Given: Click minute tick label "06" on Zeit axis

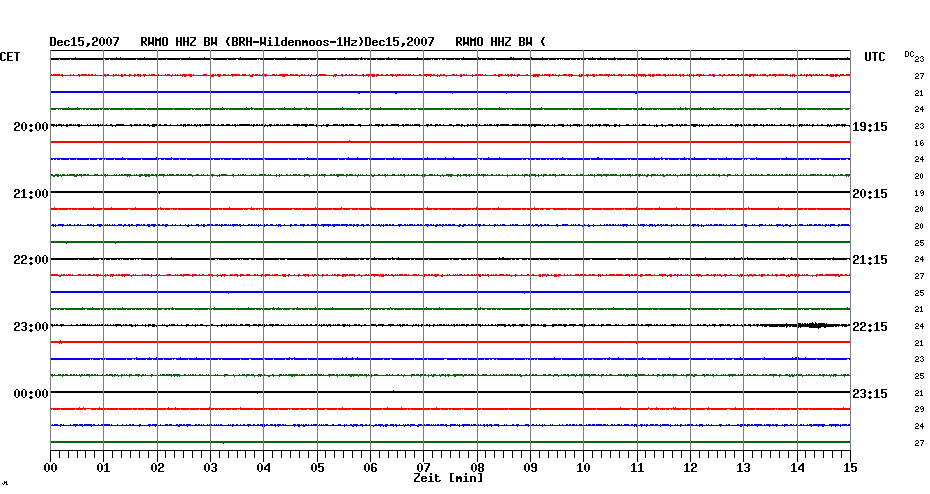Looking at the screenshot, I should tap(371, 468).
